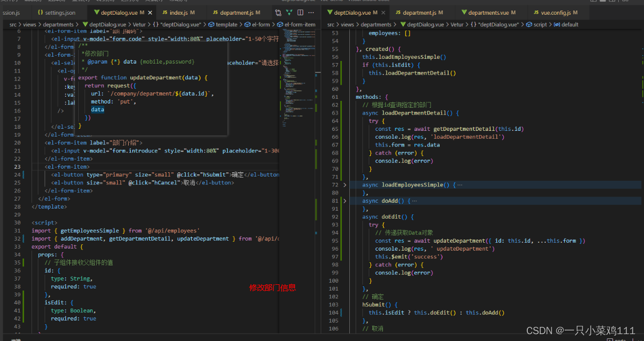Click 'updateDepartment' call on line 95
644x341 pixels.
pyautogui.click(x=459, y=241)
